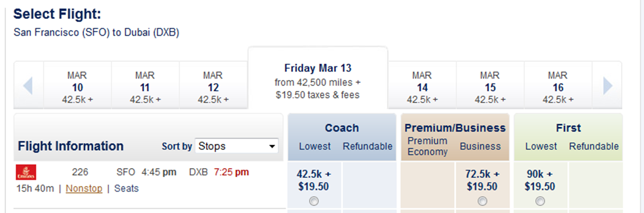View Seats for flight 226

tap(126, 189)
